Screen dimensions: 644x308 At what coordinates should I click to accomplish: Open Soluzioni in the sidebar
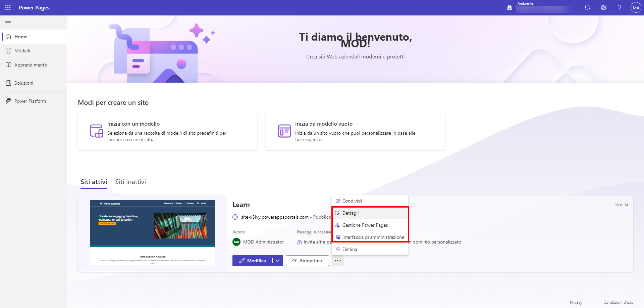(34, 83)
